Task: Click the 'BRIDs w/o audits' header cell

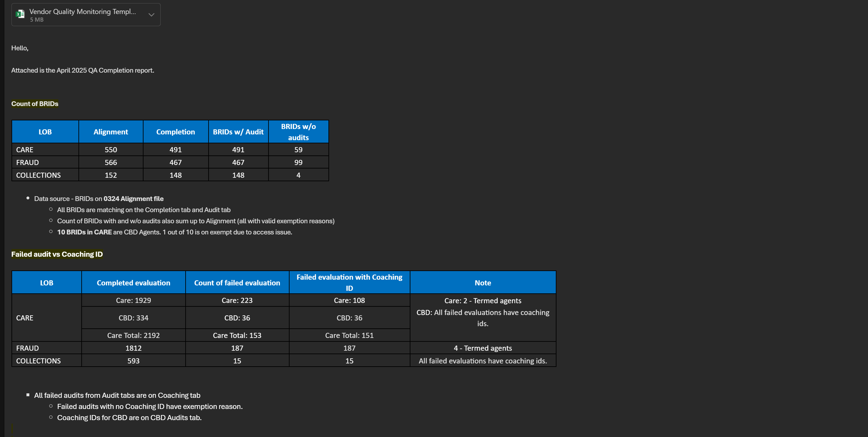Action: point(298,132)
